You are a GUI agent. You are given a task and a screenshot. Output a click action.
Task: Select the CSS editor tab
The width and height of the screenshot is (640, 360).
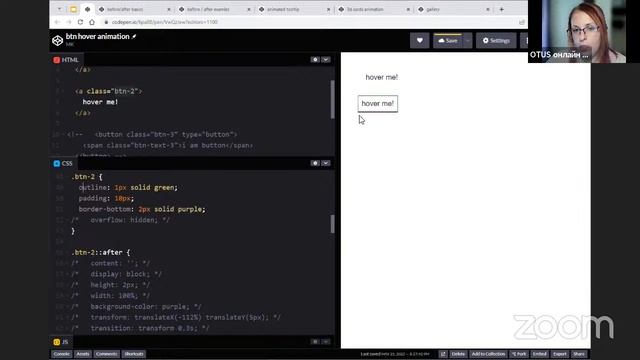(x=63, y=164)
